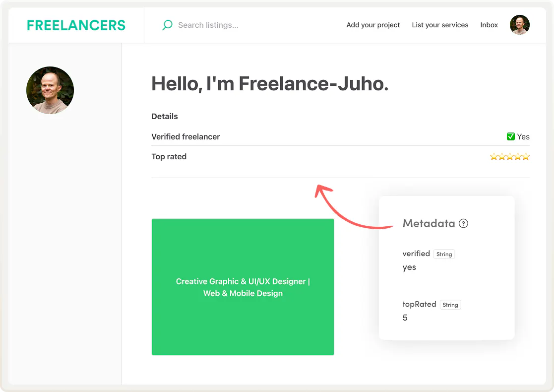Click the Metadata help question mark icon
Image resolution: width=554 pixels, height=392 pixels.
click(x=463, y=223)
